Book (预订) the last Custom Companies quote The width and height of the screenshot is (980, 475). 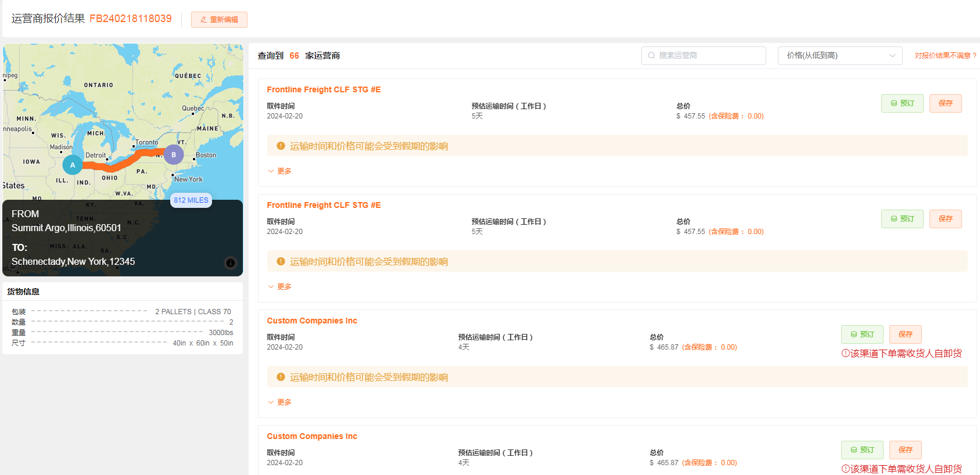(861, 450)
